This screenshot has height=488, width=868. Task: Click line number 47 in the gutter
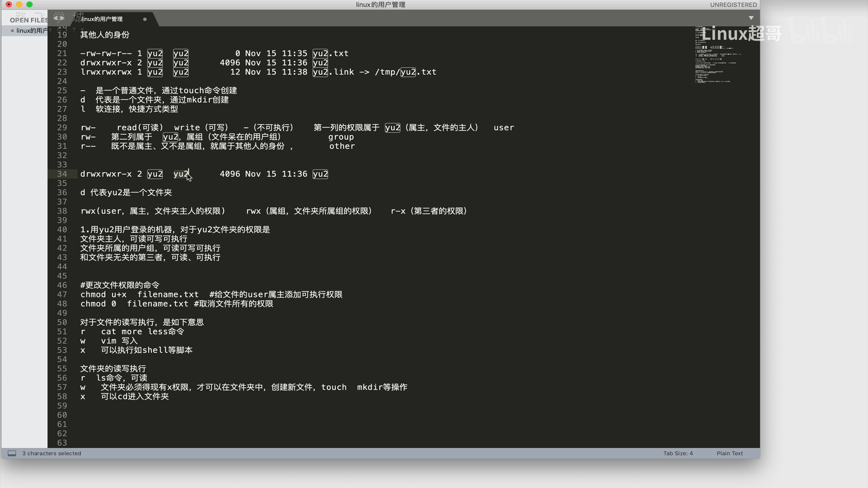[62, 295]
